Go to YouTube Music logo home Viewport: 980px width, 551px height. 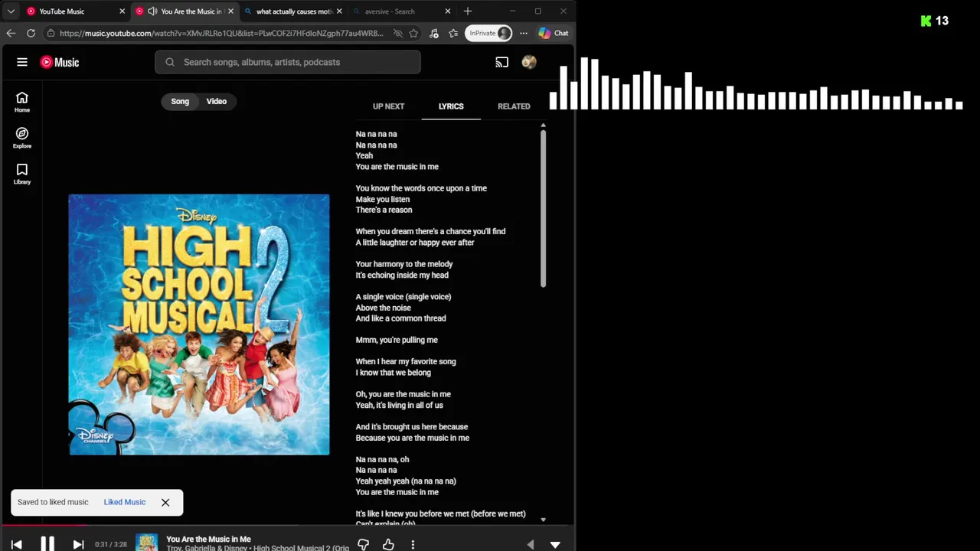click(x=60, y=62)
